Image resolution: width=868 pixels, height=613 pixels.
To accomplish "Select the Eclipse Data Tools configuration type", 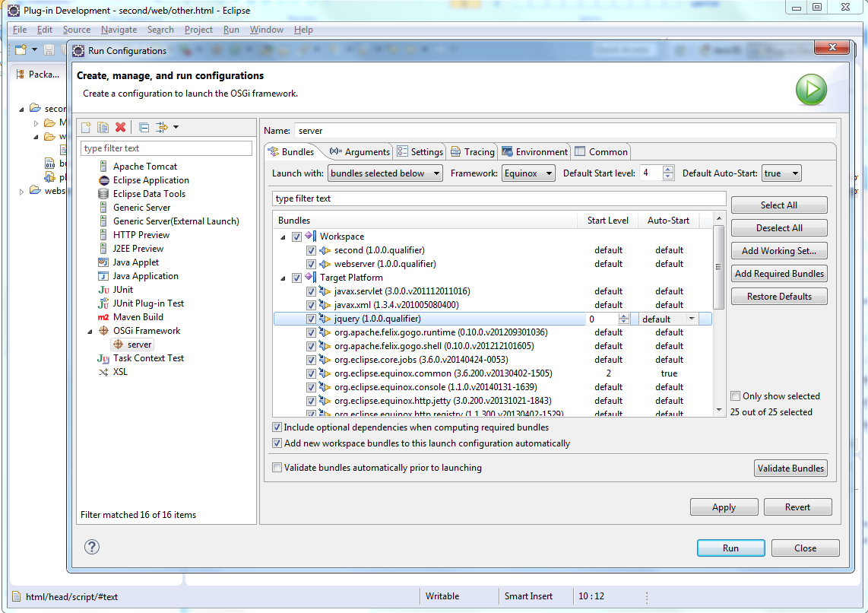I will 150,194.
